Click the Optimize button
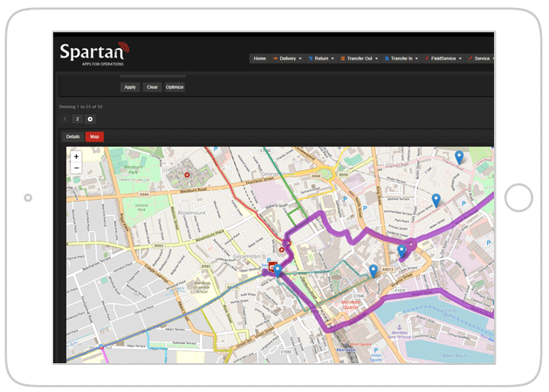549x392 pixels. coord(175,87)
